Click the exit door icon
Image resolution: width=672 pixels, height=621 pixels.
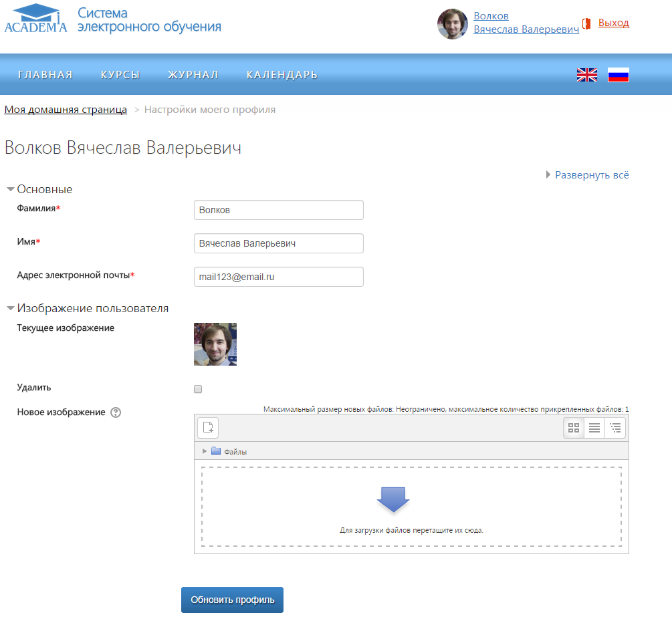(587, 23)
